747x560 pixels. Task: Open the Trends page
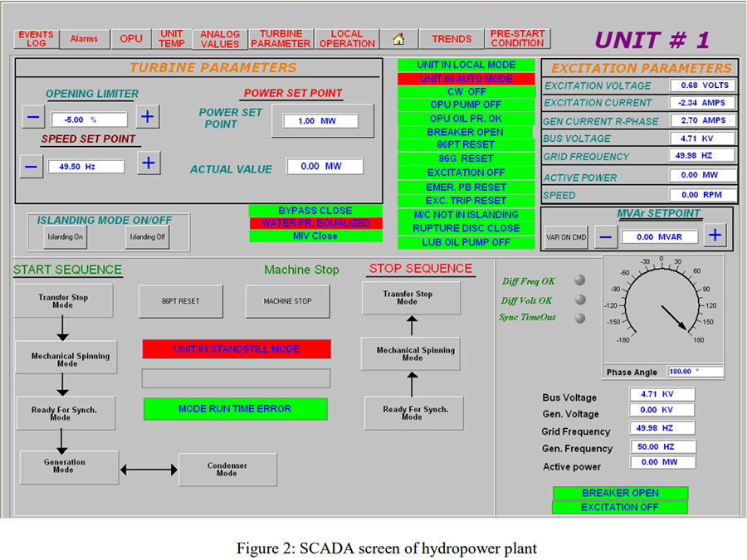(452, 39)
